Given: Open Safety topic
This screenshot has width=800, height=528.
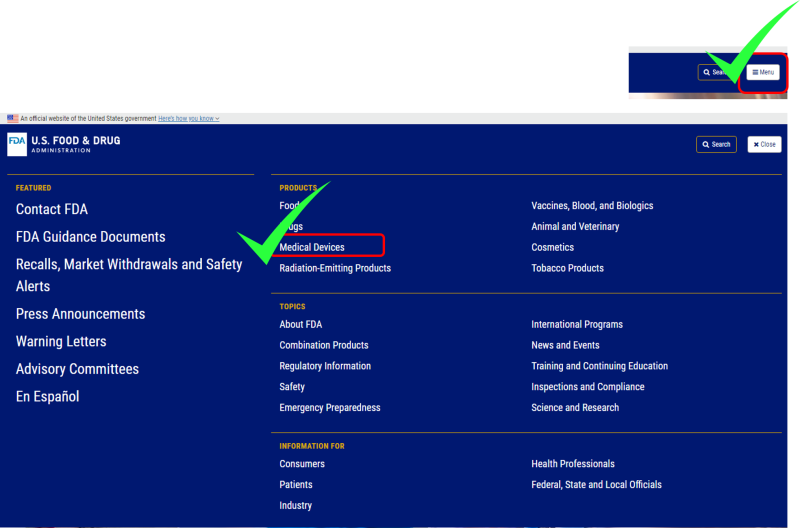Looking at the screenshot, I should pyautogui.click(x=292, y=387).
